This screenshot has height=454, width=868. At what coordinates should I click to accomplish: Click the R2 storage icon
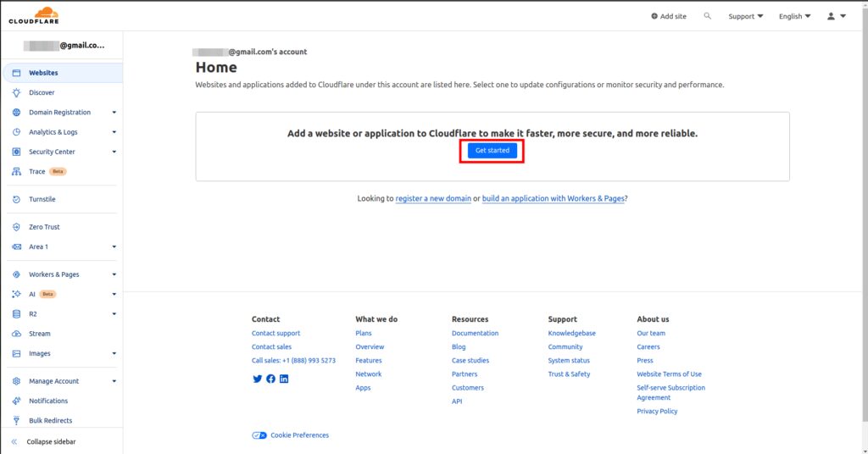point(17,314)
